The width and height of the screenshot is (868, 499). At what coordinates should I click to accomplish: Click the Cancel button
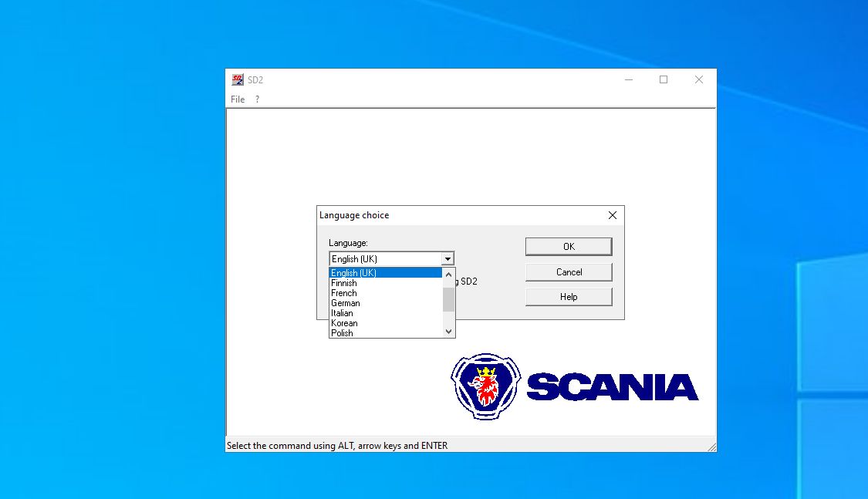(569, 271)
